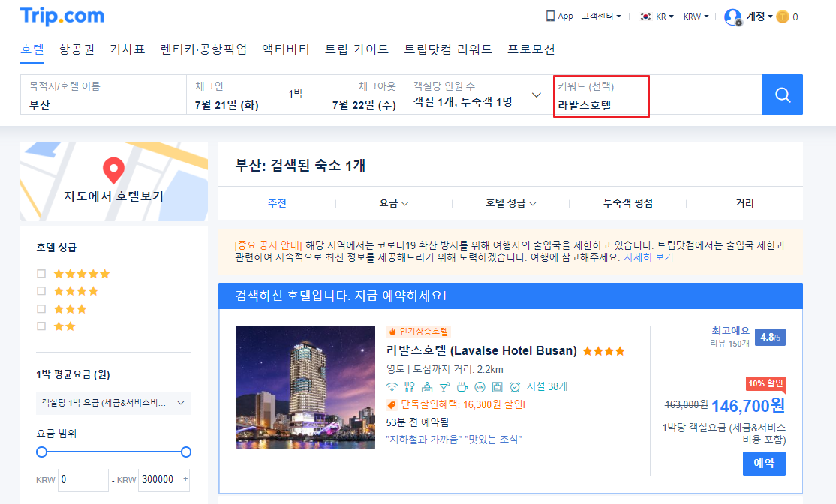Click the "지하철과 가까움" review quote
Screen dimensions: 836x504
coord(423,439)
